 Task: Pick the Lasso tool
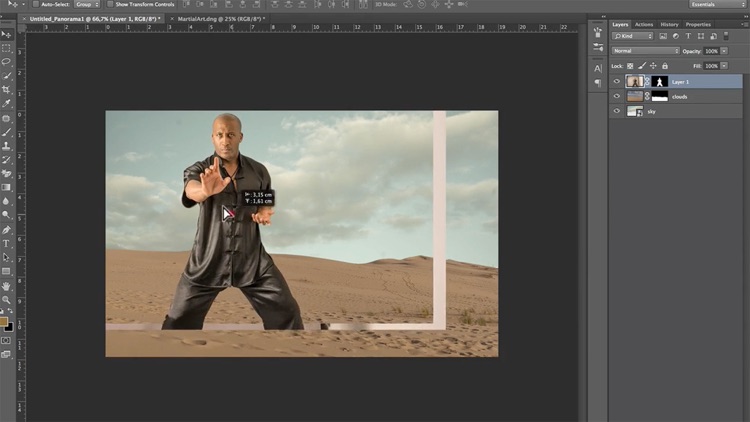coord(6,61)
